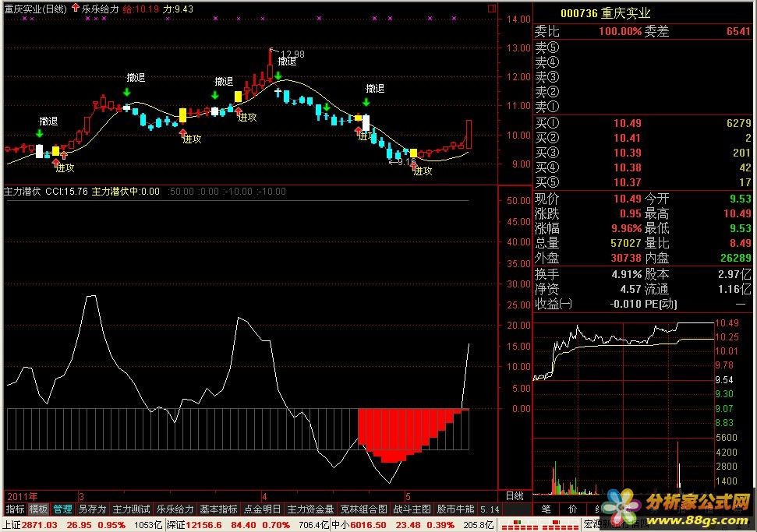This screenshot has height=532, width=757.
Task: Click the 买⑤ price 10.37
Action: click(627, 182)
